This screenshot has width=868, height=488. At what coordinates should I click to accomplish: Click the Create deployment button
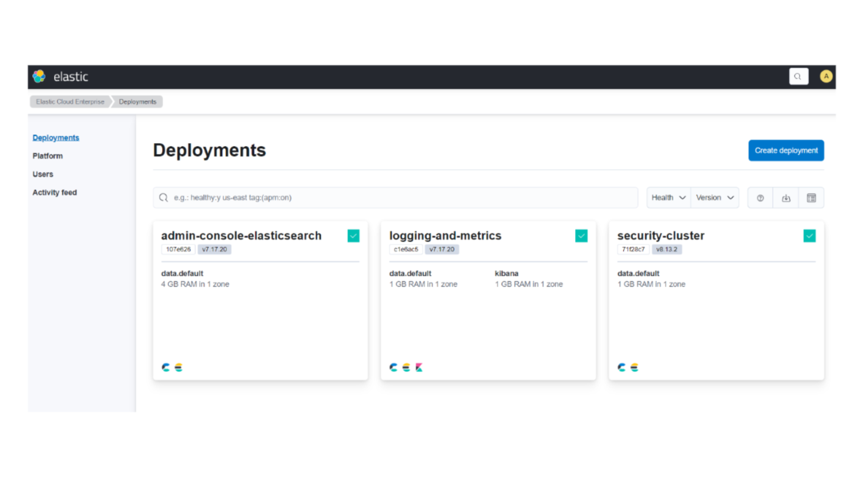[786, 150]
